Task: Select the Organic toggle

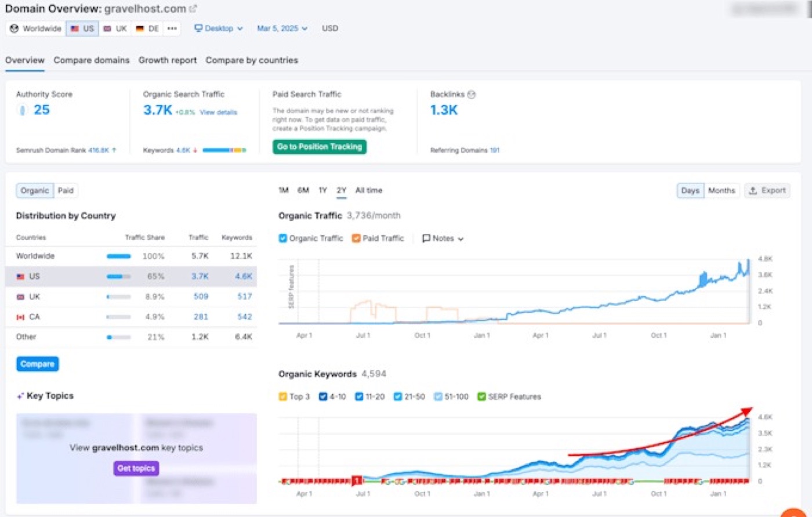Action: [35, 190]
